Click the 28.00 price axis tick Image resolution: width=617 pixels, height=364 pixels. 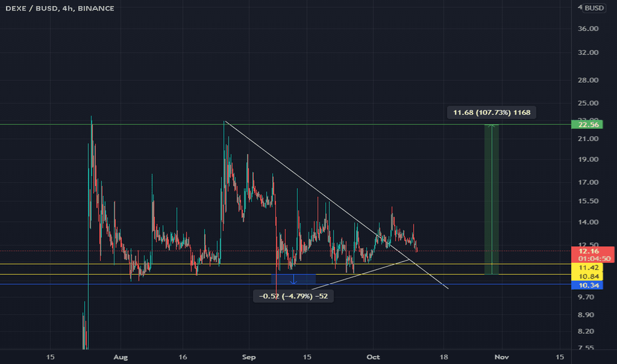point(588,80)
